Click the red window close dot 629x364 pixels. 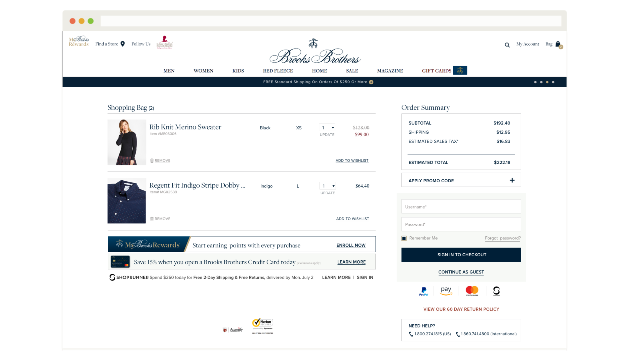[x=72, y=21]
